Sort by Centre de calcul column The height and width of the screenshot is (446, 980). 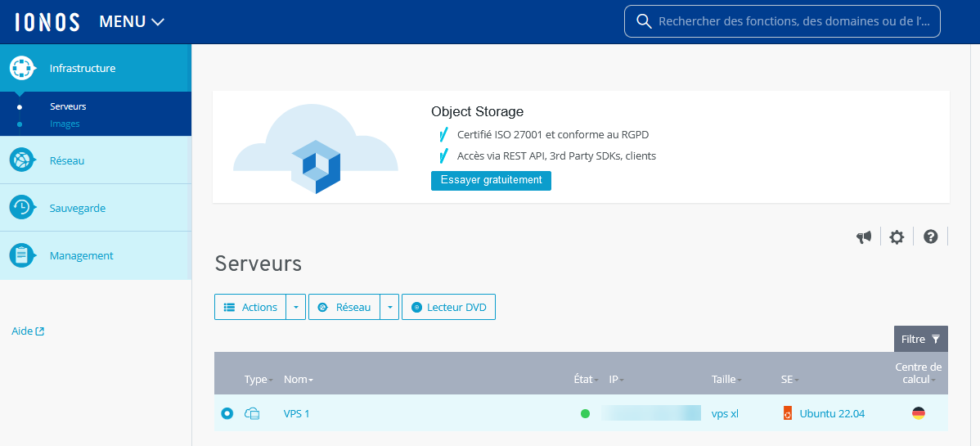[x=918, y=373]
